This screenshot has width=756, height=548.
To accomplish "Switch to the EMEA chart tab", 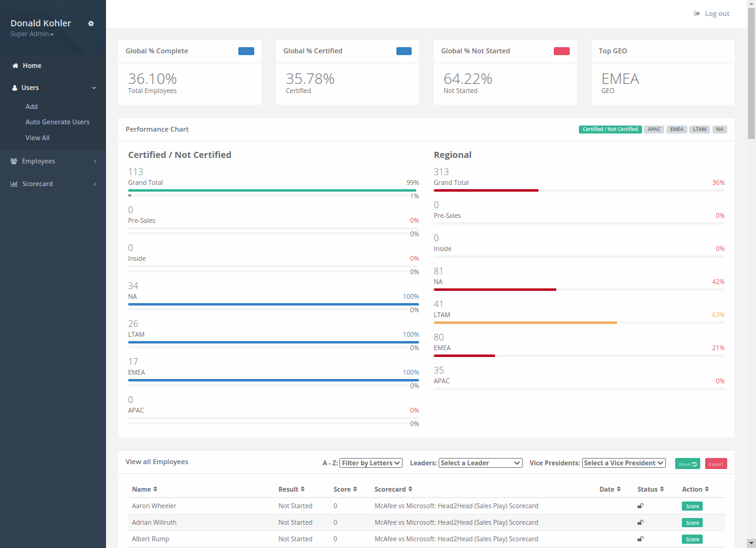I will point(677,129).
